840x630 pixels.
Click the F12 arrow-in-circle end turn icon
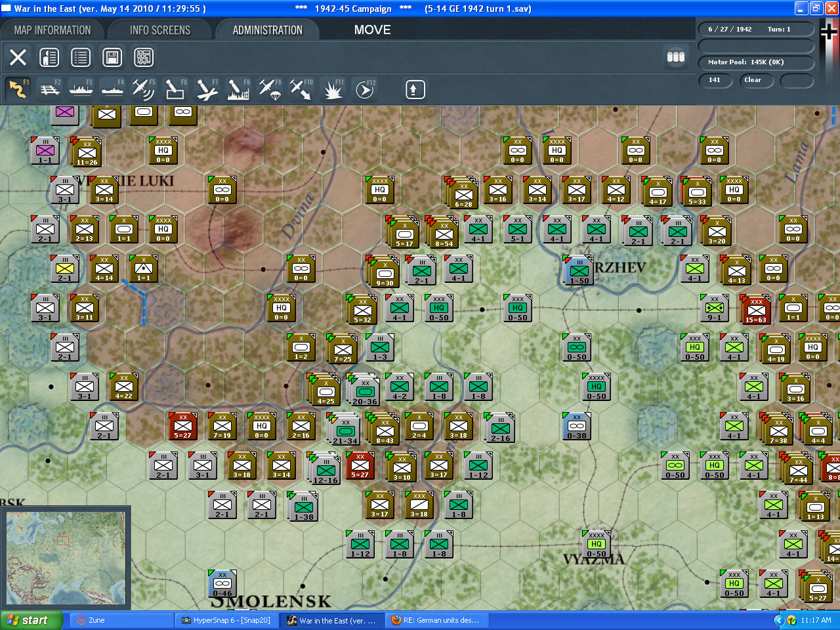(364, 89)
